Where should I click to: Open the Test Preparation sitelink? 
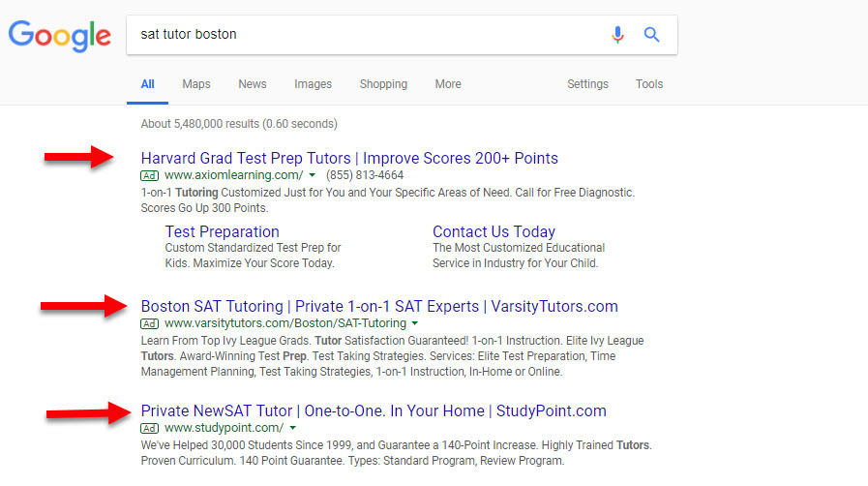click(222, 232)
